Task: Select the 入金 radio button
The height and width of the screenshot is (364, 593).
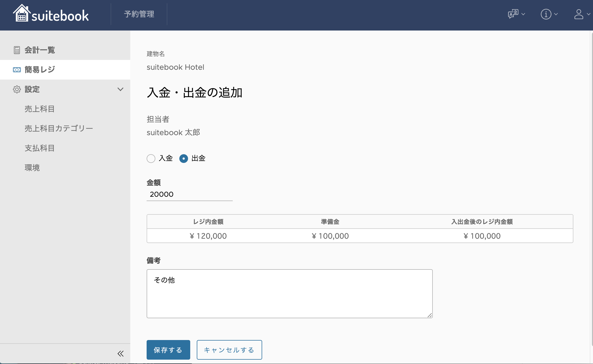Action: [151, 159]
